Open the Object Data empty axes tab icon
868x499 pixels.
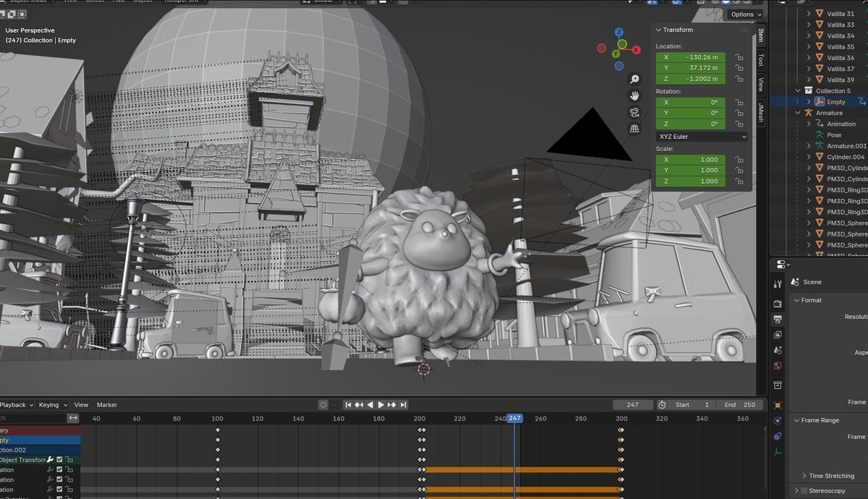point(778,452)
